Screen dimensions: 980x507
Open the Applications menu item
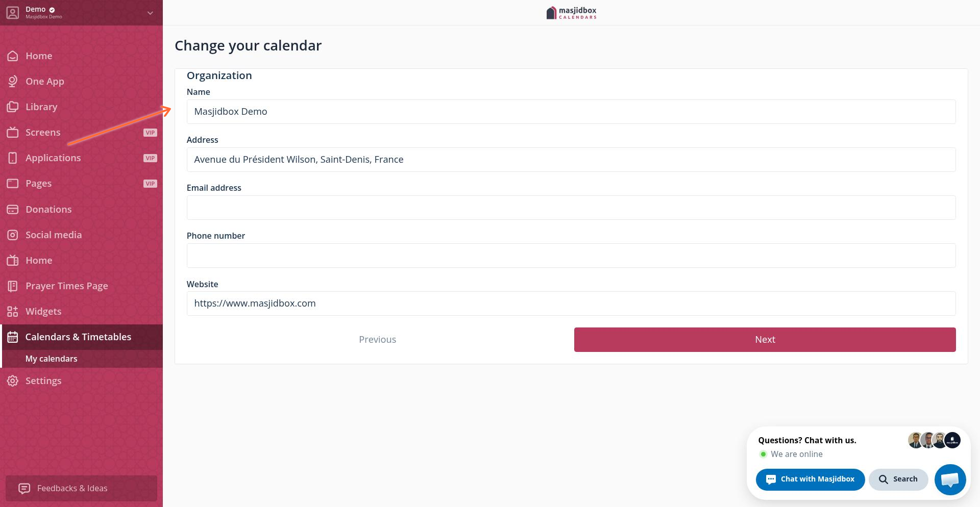coord(53,158)
